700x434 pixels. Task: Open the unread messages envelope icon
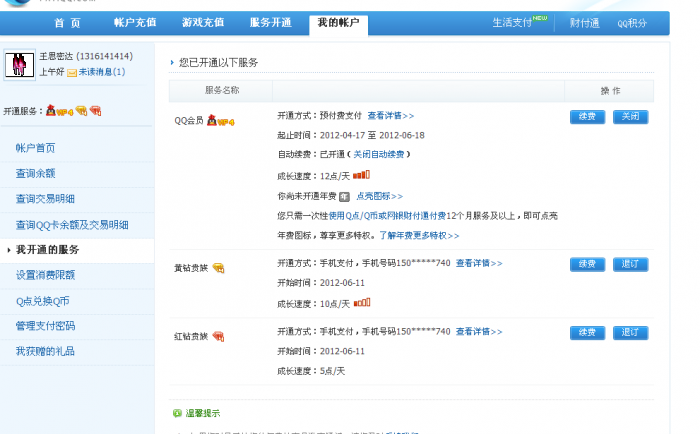click(72, 73)
